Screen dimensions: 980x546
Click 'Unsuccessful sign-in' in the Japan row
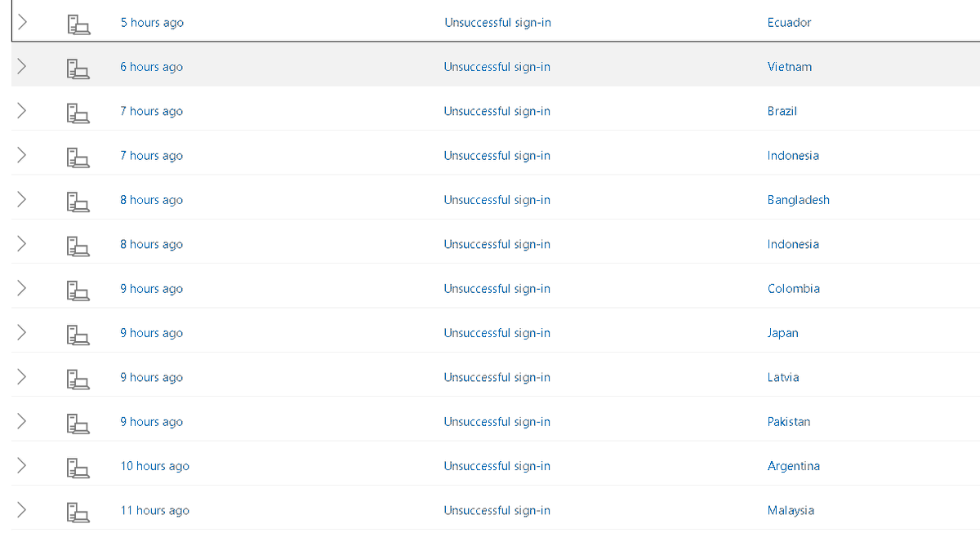coord(497,333)
